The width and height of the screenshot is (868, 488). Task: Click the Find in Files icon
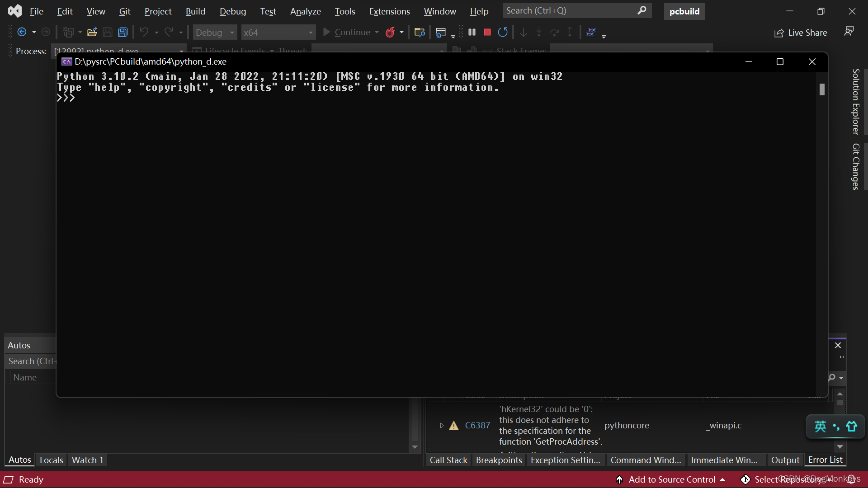pos(419,32)
